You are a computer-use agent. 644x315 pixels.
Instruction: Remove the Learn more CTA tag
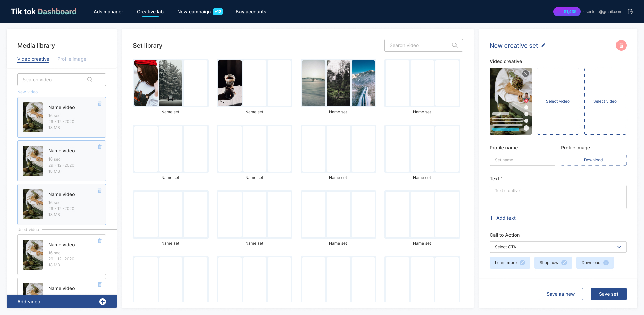[x=522, y=263]
